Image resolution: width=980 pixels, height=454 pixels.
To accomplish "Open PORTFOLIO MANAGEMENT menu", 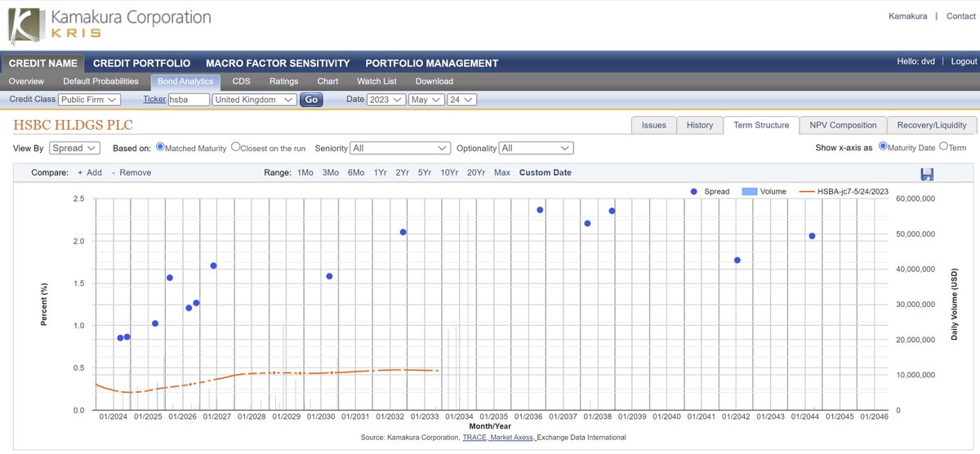I will pos(431,63).
